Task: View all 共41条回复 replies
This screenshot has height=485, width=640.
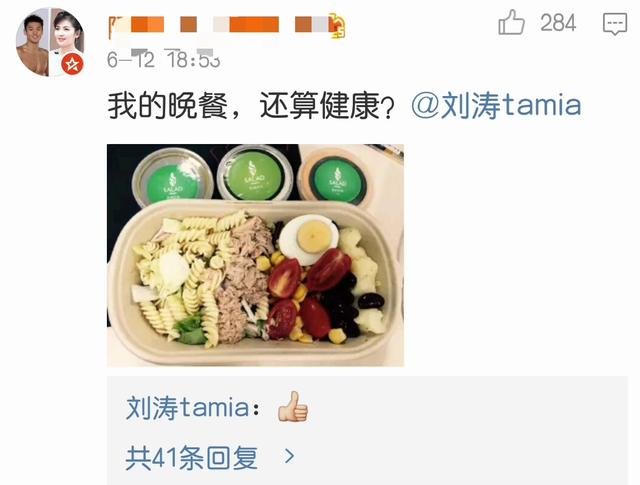Action: pyautogui.click(x=191, y=458)
